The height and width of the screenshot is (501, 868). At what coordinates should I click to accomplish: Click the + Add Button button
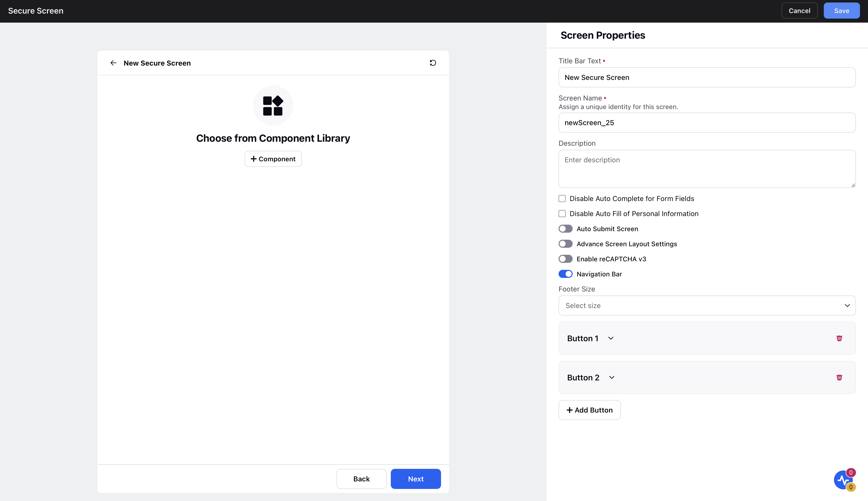[x=589, y=410]
